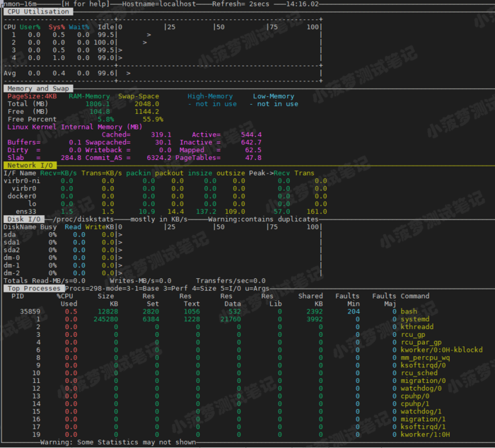The height and width of the screenshot is (448, 495).
Task: Click the kworker/0:0H-kblockd command
Action: (x=441, y=350)
